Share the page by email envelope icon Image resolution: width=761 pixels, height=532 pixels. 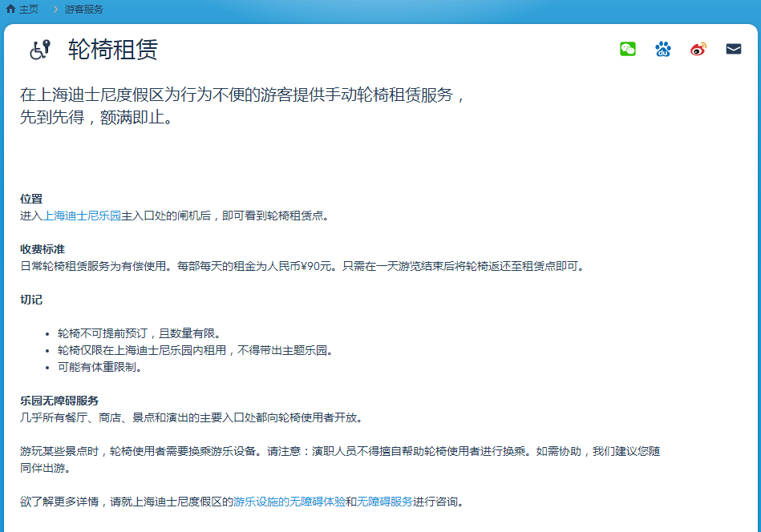click(734, 49)
